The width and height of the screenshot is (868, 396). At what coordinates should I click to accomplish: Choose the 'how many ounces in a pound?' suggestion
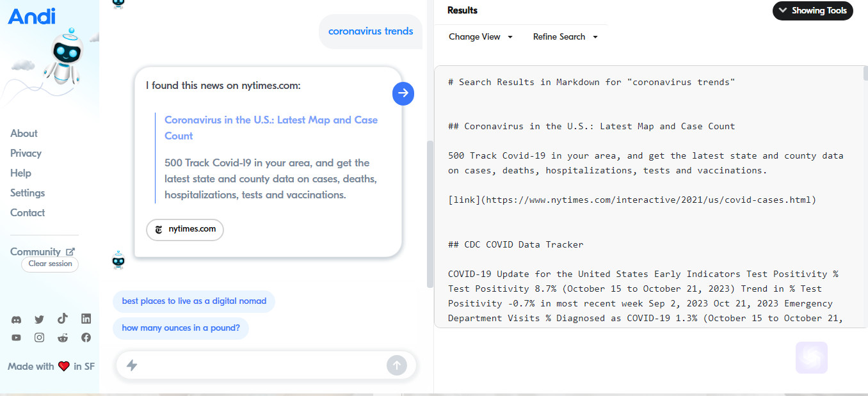(x=181, y=328)
